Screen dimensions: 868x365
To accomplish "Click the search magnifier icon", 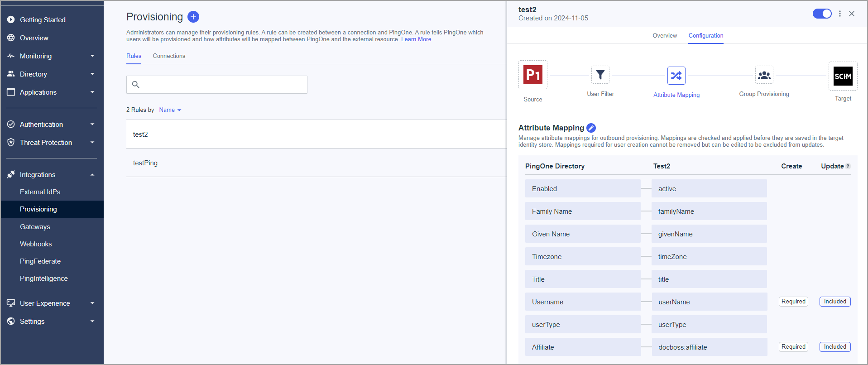I will pos(135,84).
